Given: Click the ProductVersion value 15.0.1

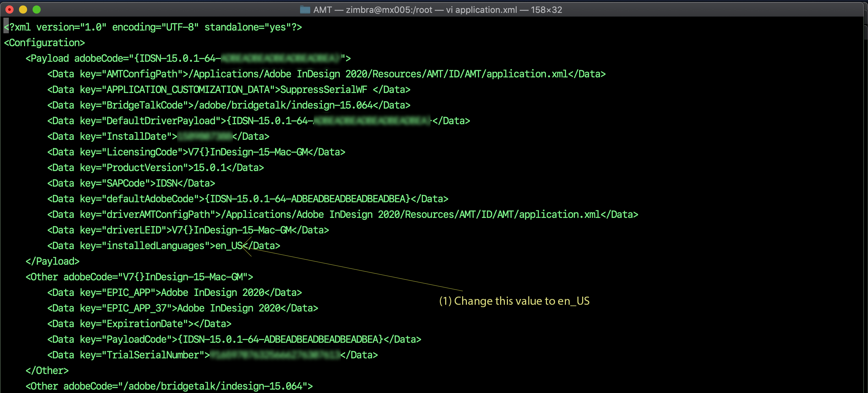Looking at the screenshot, I should click(x=210, y=168).
